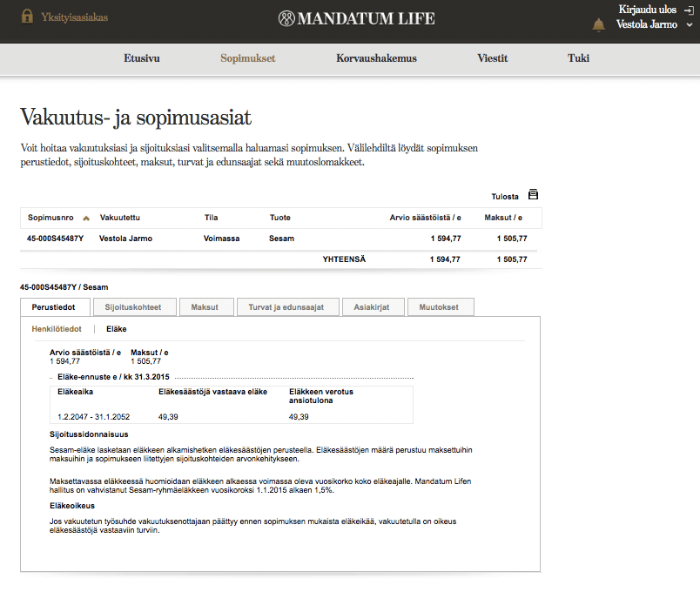
Task: Sort by Sopimusnro arrow icon
Action: click(x=86, y=219)
